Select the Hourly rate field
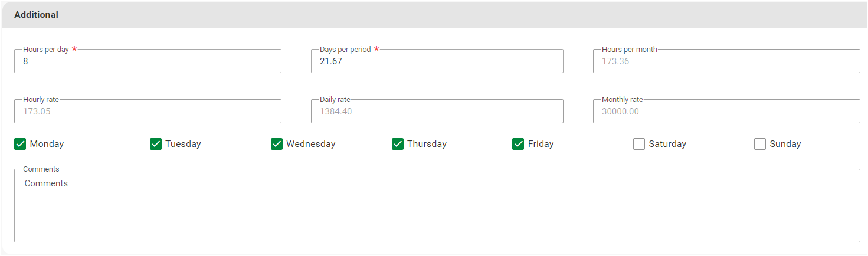The image size is (868, 256). coord(148,111)
